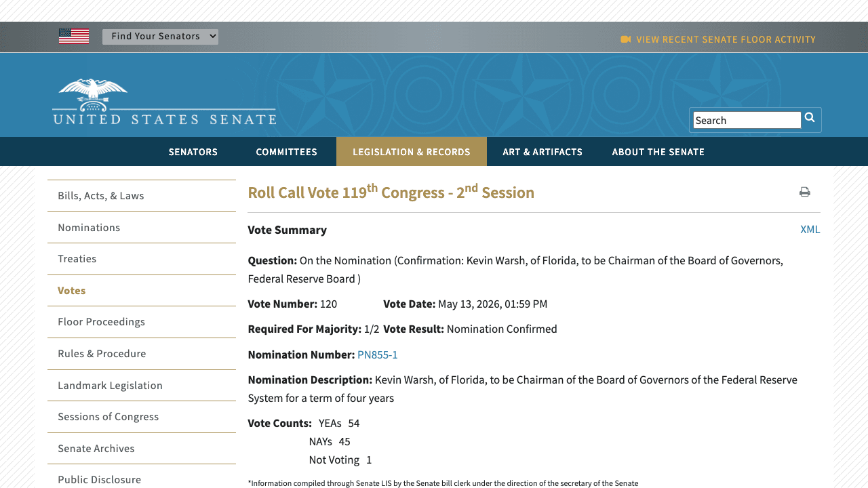
Task: Open the Find Your Senators dropdown
Action: [160, 37]
